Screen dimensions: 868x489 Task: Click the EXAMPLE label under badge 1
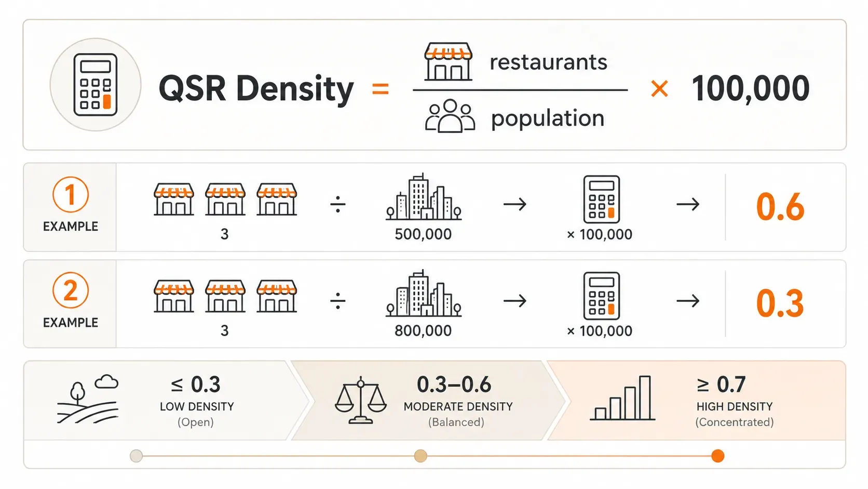tap(71, 227)
